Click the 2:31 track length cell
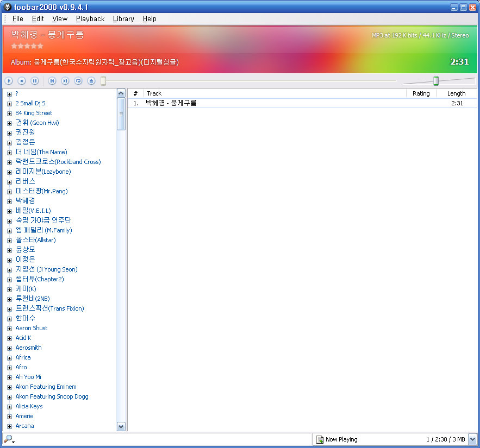 coord(457,103)
